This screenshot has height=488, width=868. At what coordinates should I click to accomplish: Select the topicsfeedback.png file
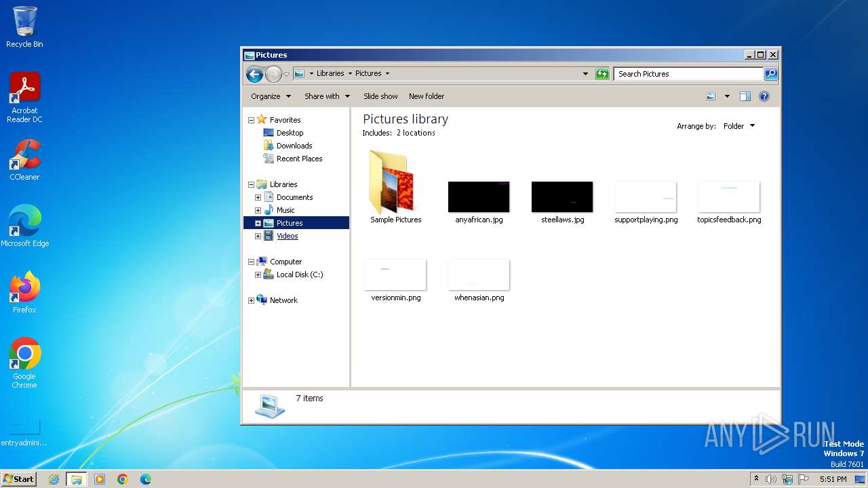coord(729,202)
